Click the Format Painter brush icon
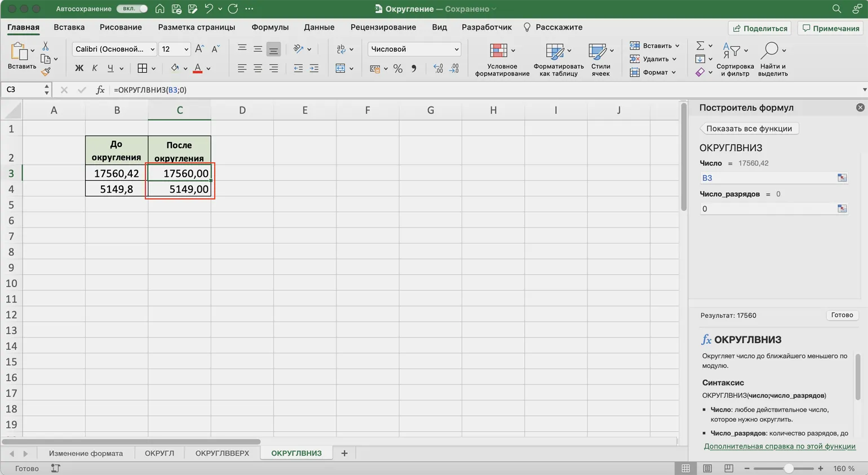The width and height of the screenshot is (868, 475). pos(46,72)
